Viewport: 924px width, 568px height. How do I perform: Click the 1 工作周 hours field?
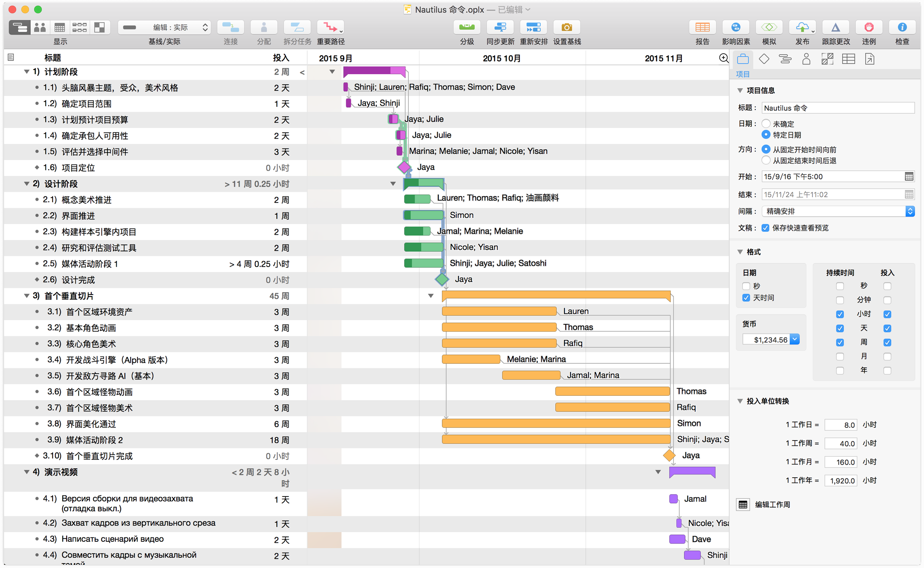(x=840, y=443)
